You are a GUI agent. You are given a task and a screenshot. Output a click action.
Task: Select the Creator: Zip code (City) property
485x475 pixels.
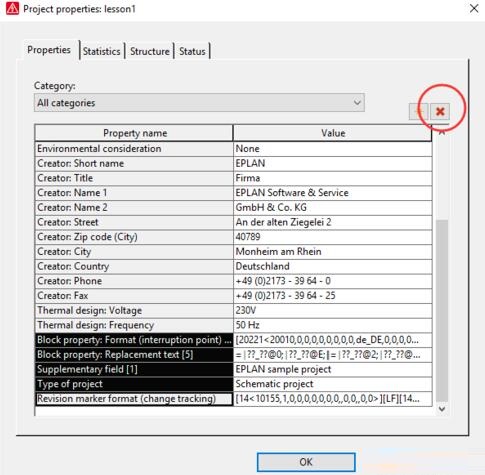(134, 237)
